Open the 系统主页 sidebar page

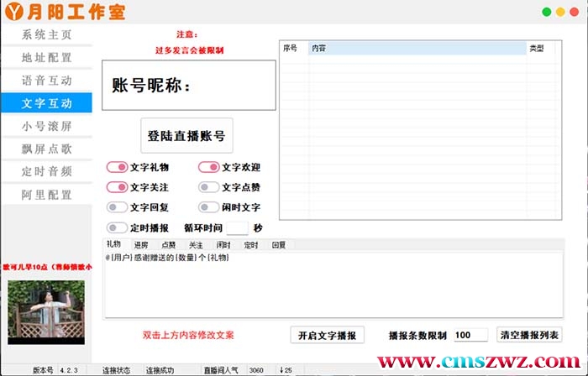click(46, 35)
